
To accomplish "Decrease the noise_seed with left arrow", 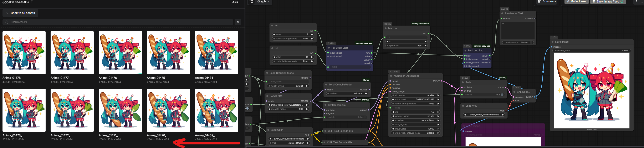I will click(393, 99).
